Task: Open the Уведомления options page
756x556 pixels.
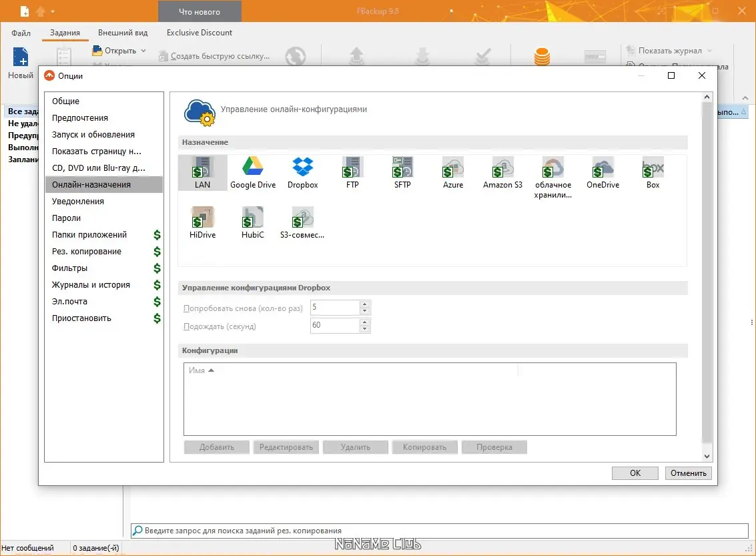Action: tap(103, 202)
